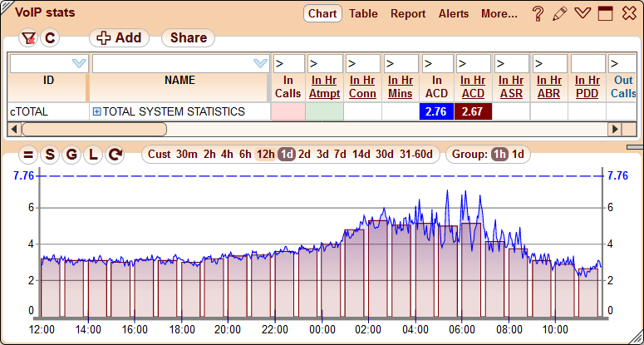Set the time range to 7d
The image size is (644, 345).
click(341, 154)
